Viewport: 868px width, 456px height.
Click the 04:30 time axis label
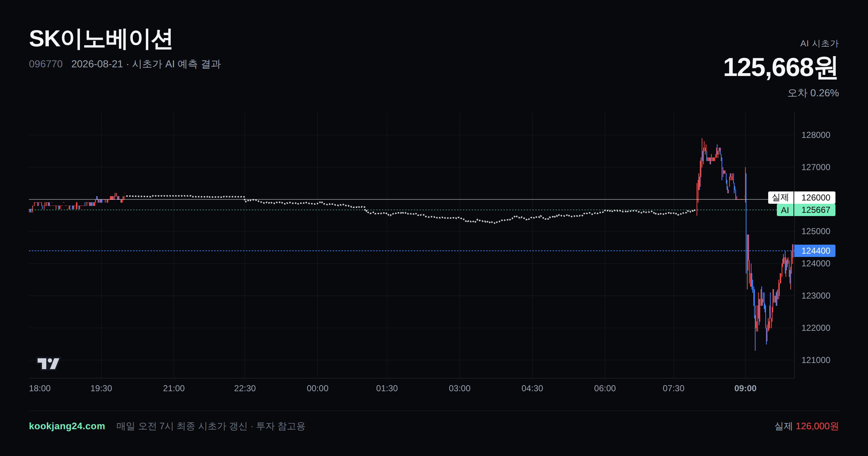[x=532, y=388]
